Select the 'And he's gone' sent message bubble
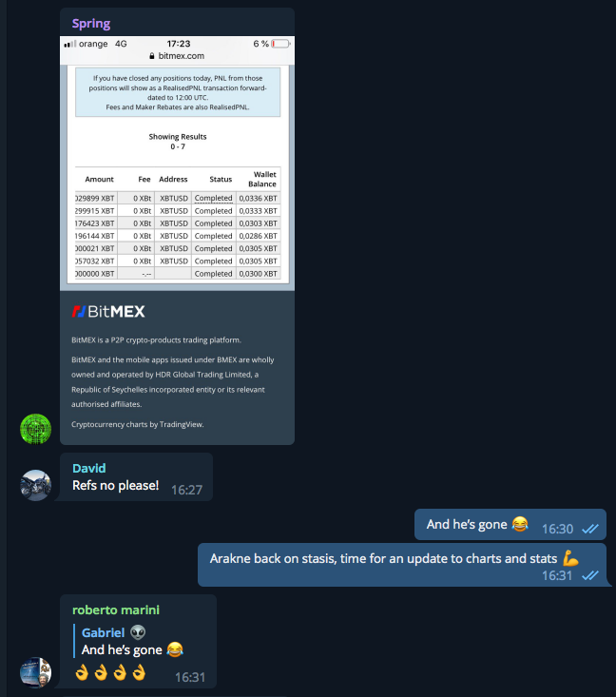The width and height of the screenshot is (616, 697). tap(510, 525)
